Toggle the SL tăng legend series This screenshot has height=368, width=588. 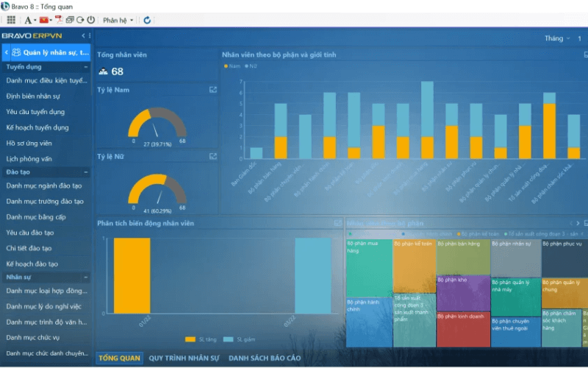[x=201, y=339]
